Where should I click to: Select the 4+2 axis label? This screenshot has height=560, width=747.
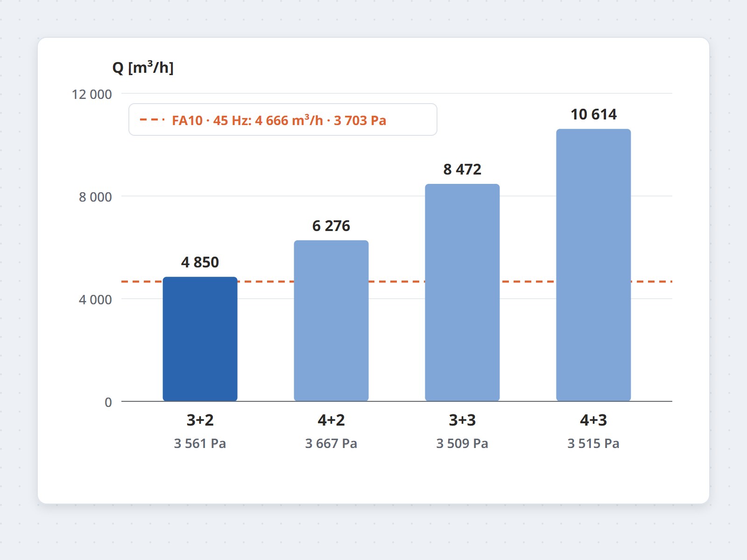tap(331, 420)
